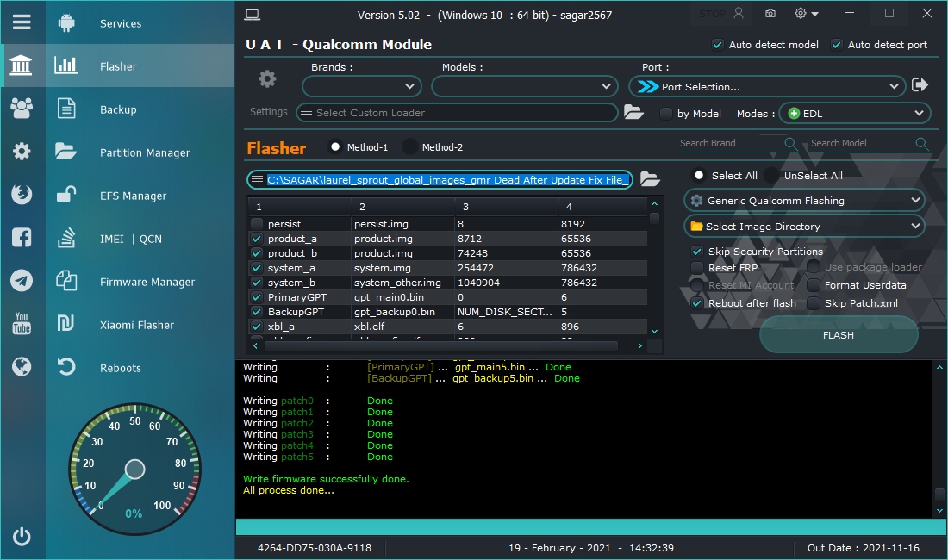Click the bank building sidebar icon

click(22, 65)
